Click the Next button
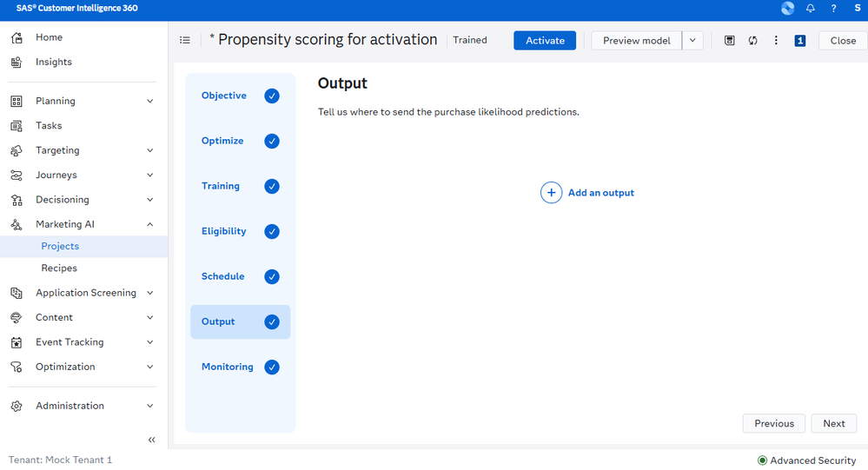 [x=833, y=423]
